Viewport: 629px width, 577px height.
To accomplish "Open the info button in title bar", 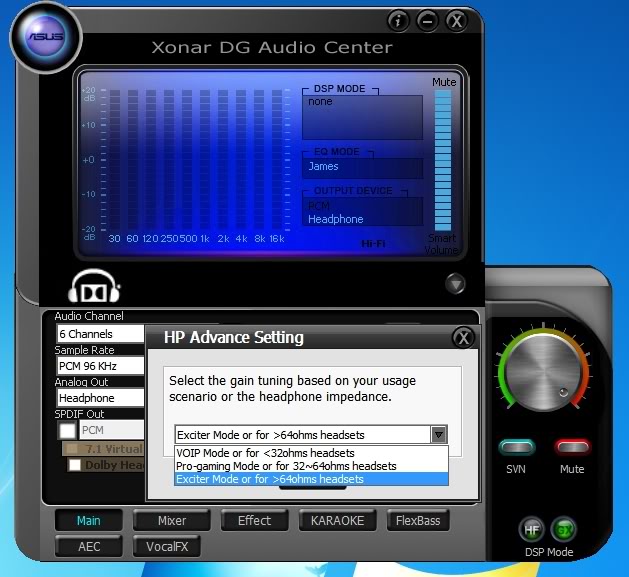I will (398, 21).
